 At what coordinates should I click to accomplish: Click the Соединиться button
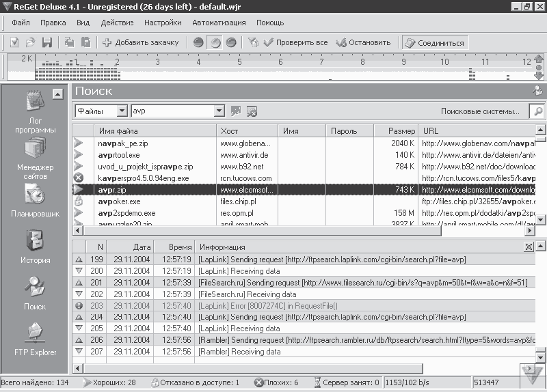click(x=435, y=43)
